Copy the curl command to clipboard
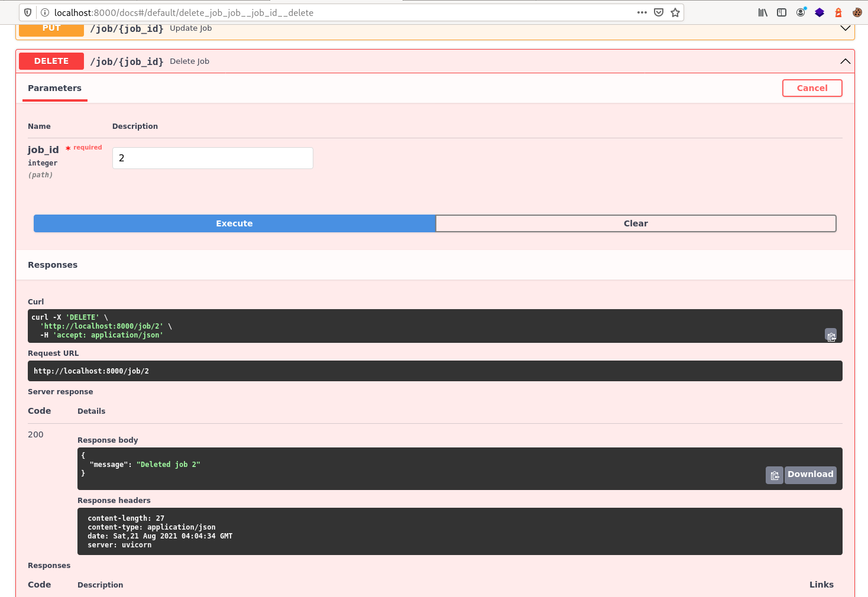Screen dimensions: 868x597 coord(831,336)
